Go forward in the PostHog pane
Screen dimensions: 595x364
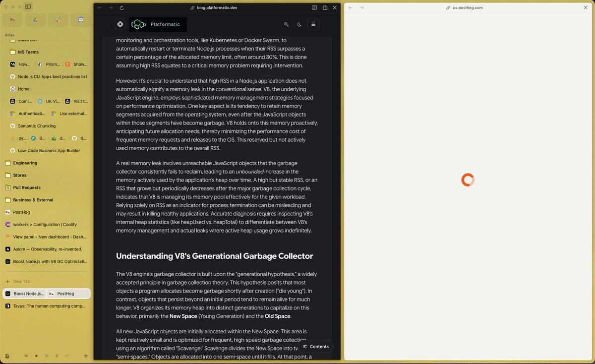tap(361, 8)
